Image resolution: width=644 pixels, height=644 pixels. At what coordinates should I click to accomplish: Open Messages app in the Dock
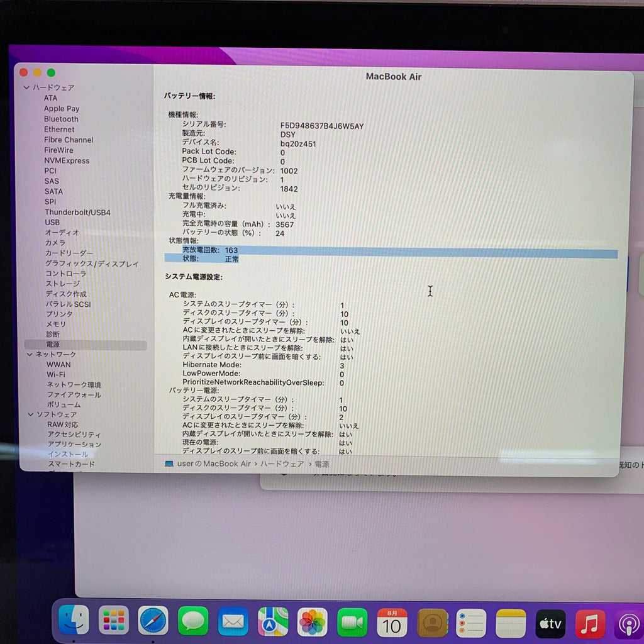pyautogui.click(x=193, y=621)
